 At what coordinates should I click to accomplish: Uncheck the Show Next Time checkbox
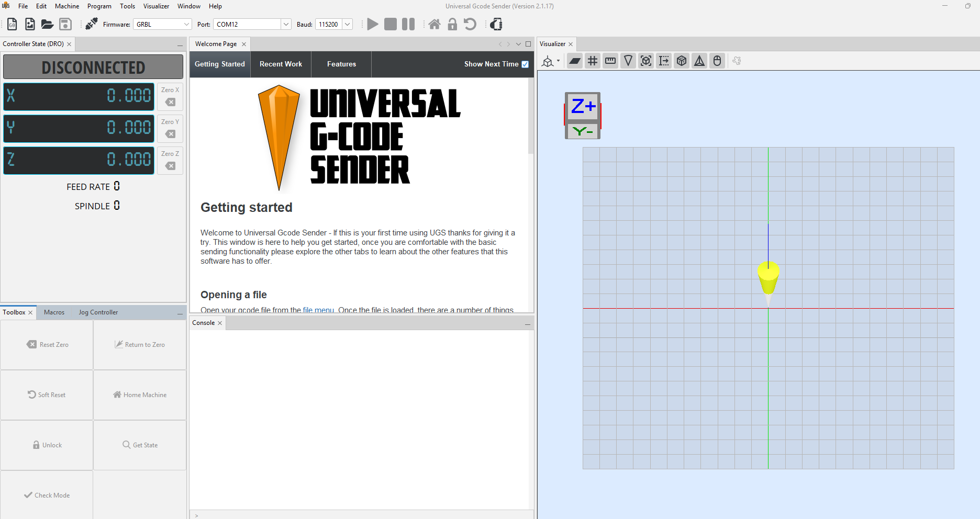(525, 64)
